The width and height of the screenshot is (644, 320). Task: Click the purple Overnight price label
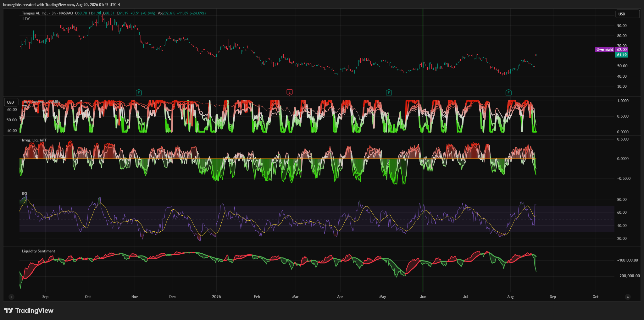pyautogui.click(x=605, y=49)
